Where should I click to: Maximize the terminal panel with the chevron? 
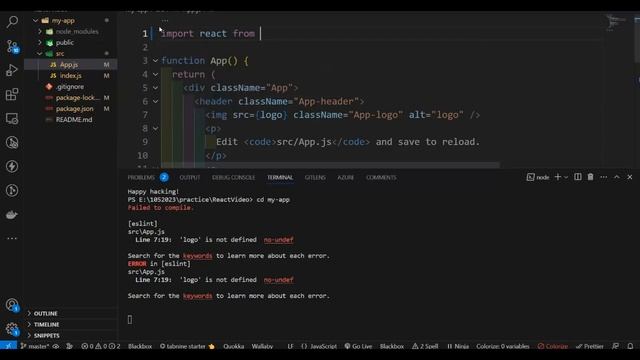click(x=617, y=177)
